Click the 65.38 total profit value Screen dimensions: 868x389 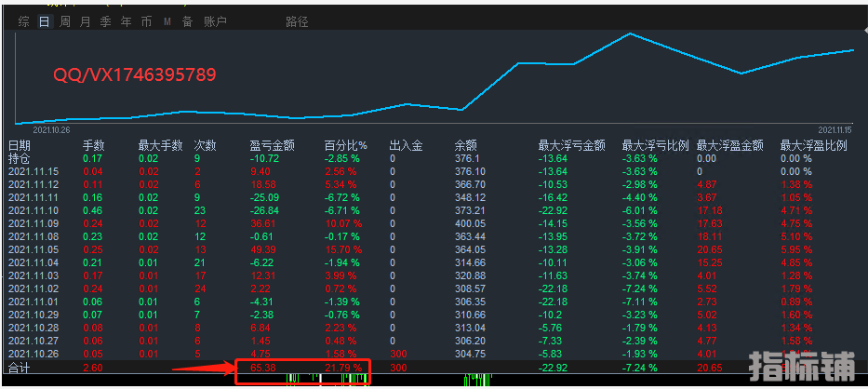(263, 367)
